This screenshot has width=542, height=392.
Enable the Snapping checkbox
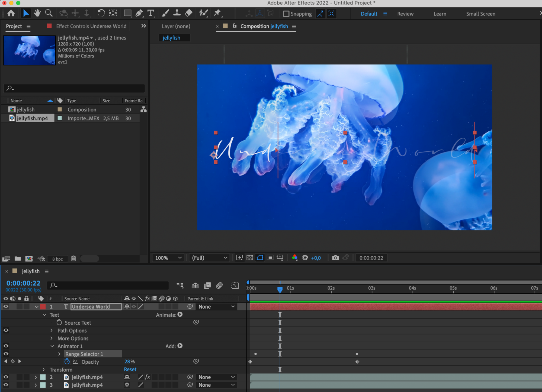point(286,14)
